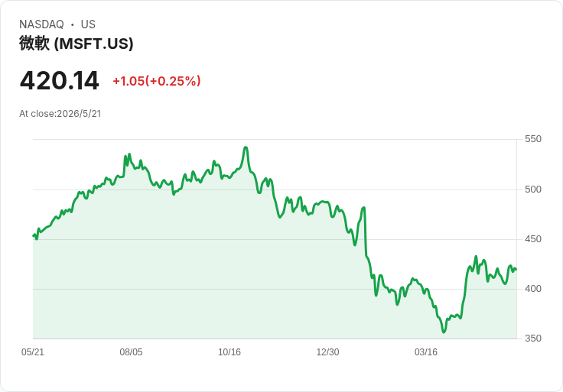The height and width of the screenshot is (392, 563).
Task: Click the 12/30 x-axis date label
Action: 327,352
